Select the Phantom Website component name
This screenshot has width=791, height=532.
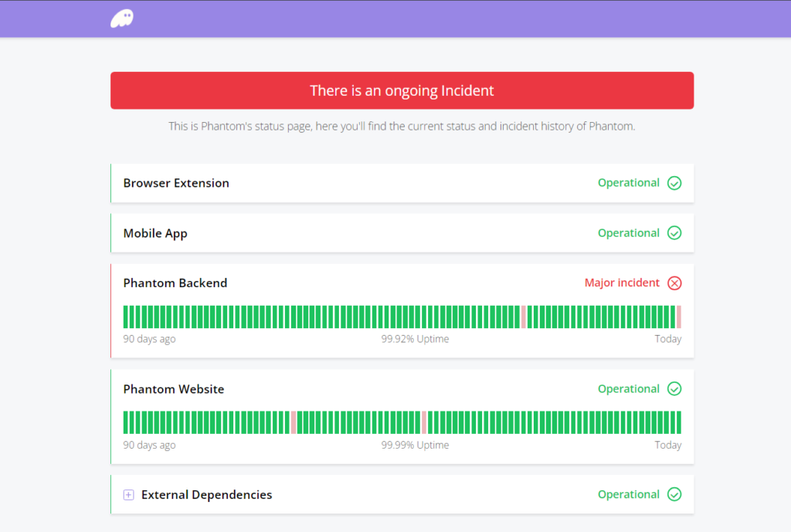pyautogui.click(x=174, y=389)
